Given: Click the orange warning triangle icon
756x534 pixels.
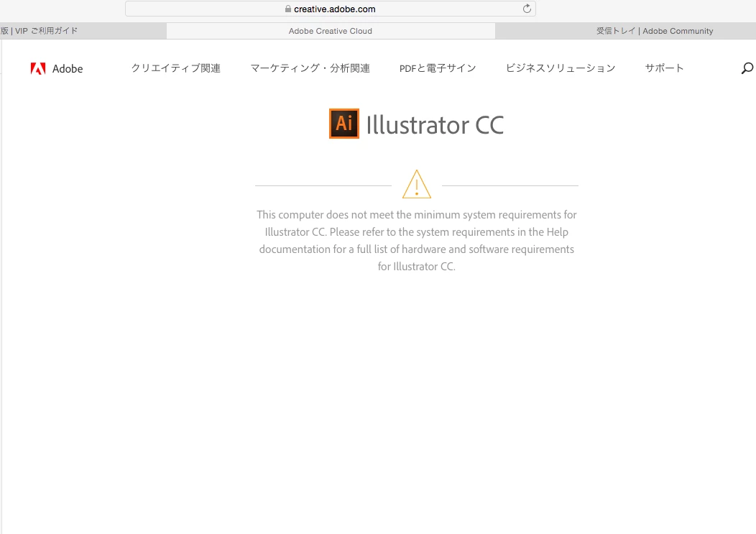Looking at the screenshot, I should click(x=417, y=184).
